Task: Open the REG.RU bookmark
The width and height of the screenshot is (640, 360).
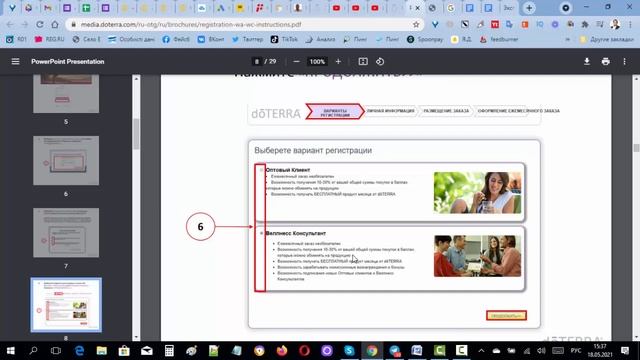Action: pyautogui.click(x=50, y=39)
